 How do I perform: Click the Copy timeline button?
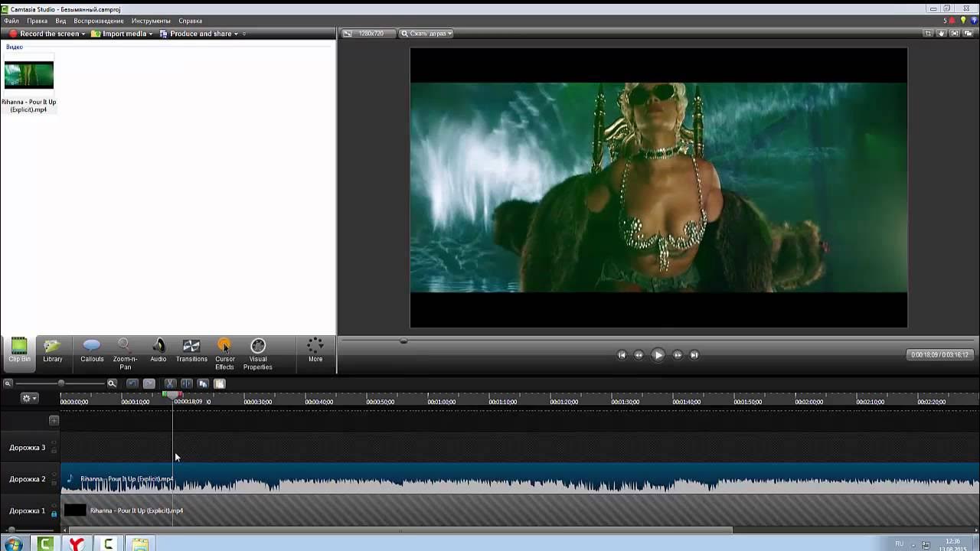pos(203,383)
